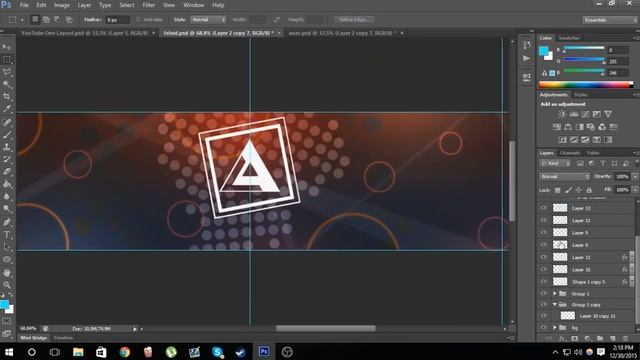Expand Group 1 folder
Screen dimensions: 640x360
(x=554, y=293)
